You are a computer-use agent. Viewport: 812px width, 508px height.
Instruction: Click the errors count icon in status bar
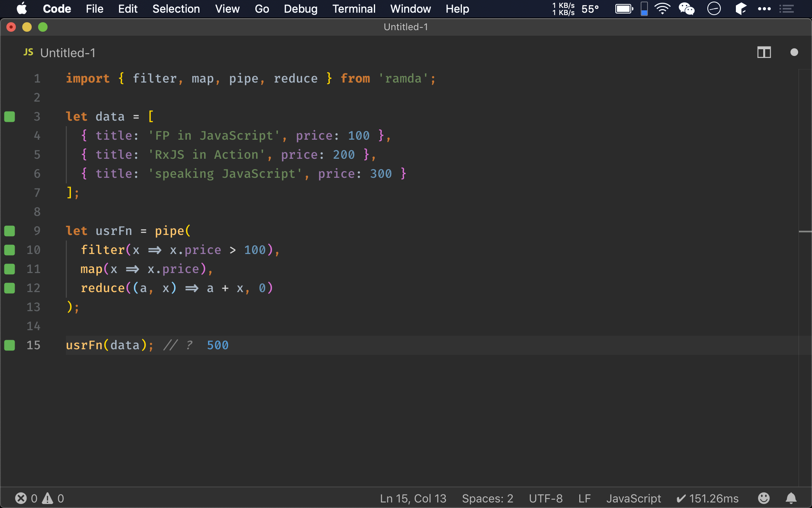click(21, 498)
